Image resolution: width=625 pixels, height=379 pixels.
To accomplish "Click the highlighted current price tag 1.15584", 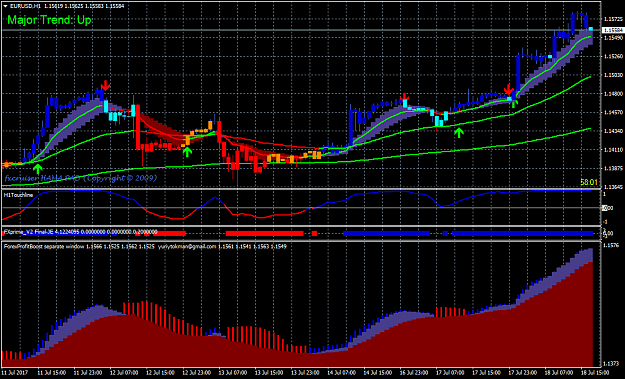I will pyautogui.click(x=613, y=30).
